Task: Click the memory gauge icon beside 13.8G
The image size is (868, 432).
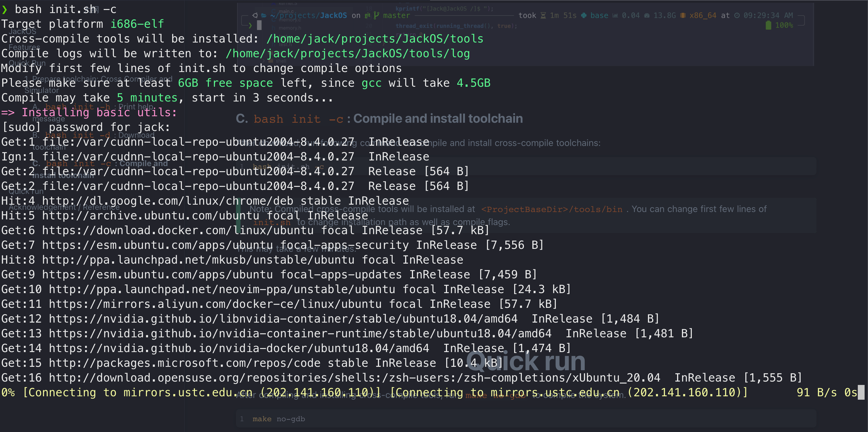Action: pos(647,16)
